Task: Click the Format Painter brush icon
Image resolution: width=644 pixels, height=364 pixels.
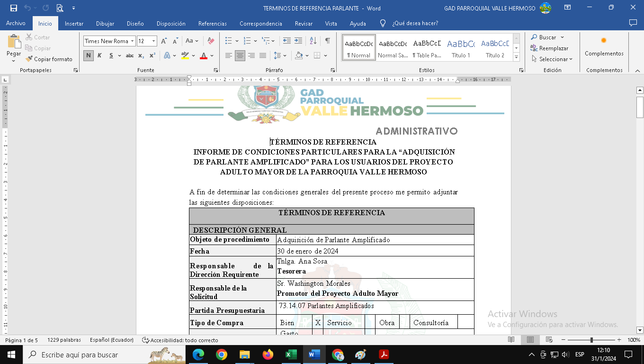Action: (30, 59)
